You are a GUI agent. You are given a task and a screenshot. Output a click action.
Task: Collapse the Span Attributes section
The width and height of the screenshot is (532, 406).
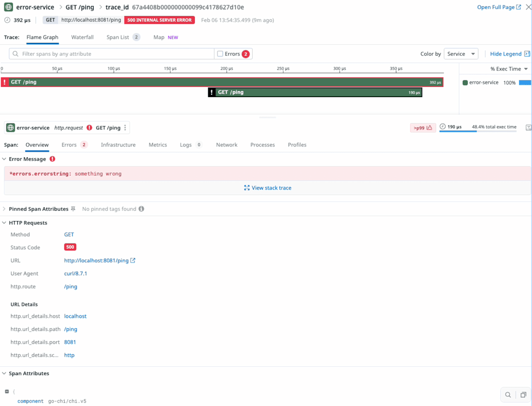tap(4, 374)
